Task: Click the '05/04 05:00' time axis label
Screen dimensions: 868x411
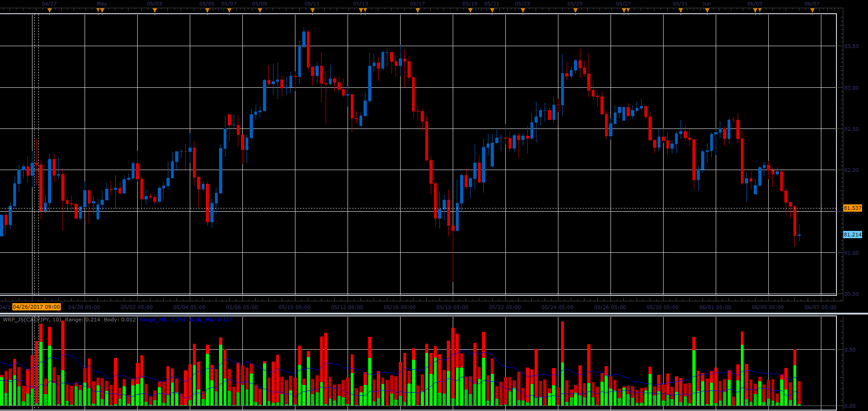Action: [189, 307]
